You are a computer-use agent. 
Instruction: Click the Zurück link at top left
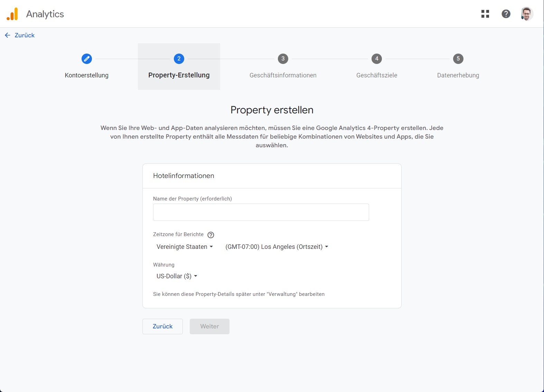click(x=25, y=35)
